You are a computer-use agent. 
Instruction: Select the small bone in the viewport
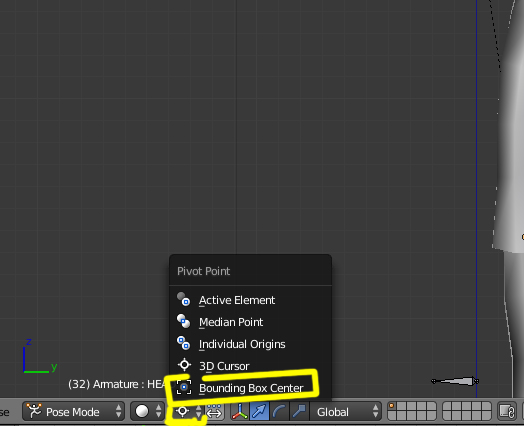[455, 381]
